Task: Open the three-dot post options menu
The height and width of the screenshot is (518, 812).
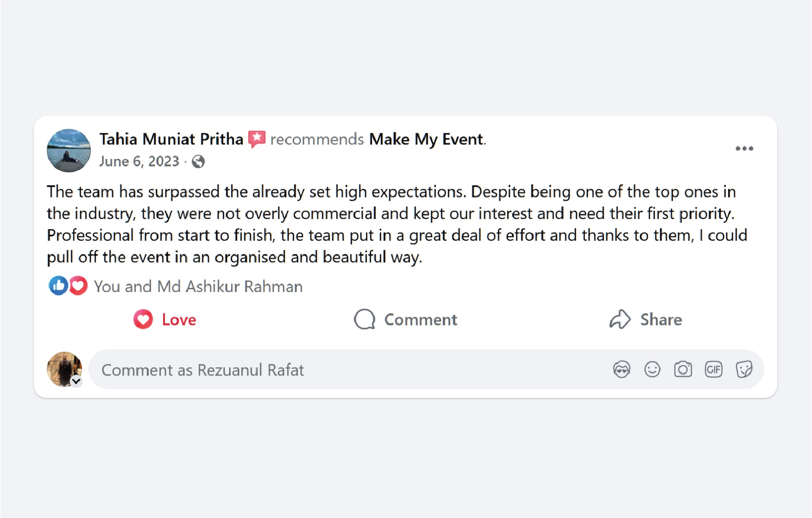Action: [744, 149]
